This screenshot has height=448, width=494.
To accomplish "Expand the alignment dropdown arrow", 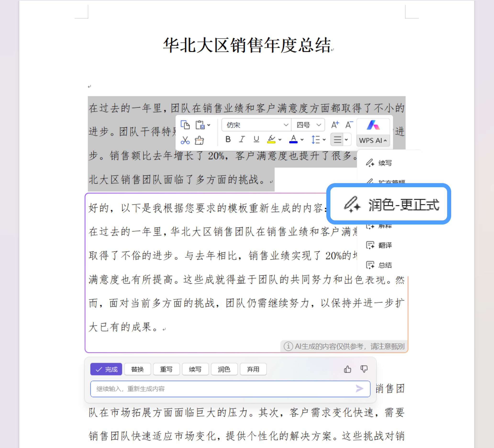I will click(x=346, y=140).
